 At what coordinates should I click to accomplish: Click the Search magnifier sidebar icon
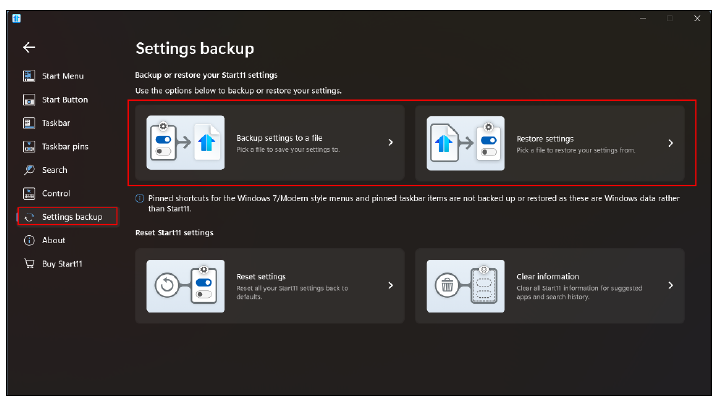coord(29,170)
